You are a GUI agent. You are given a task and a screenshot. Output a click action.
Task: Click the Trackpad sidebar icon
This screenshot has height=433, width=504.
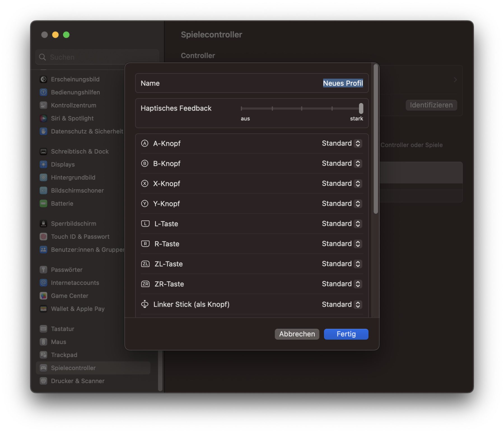click(43, 355)
